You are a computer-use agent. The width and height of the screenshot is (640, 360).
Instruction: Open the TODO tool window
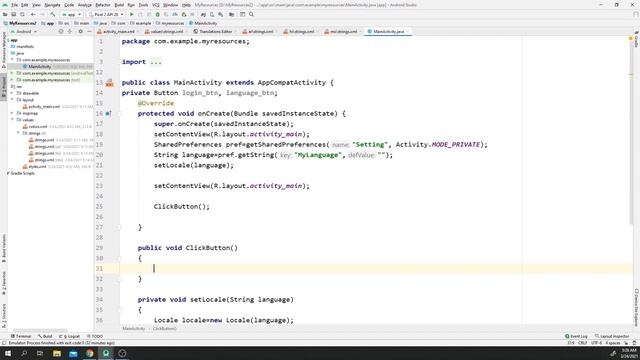pyautogui.click(x=95, y=336)
